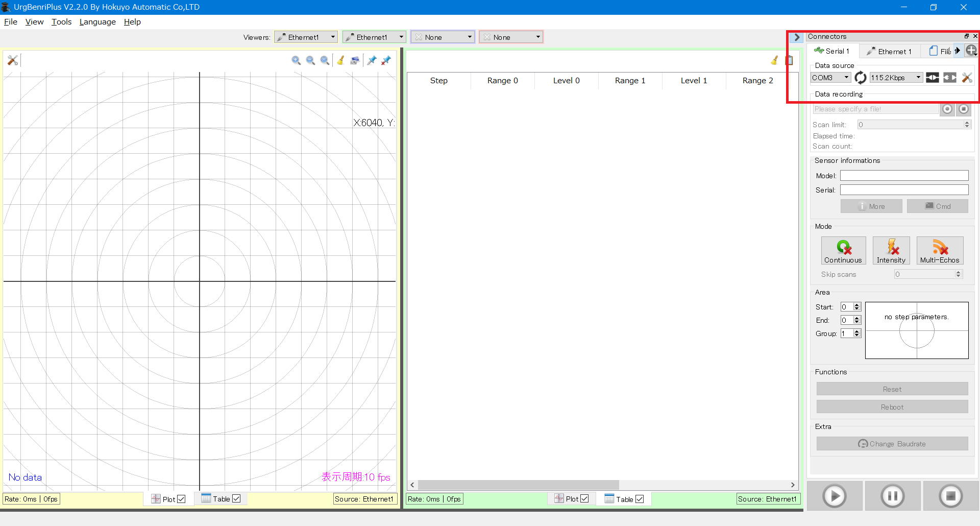
Task: Adjust Area Start step spinner
Action: (857, 307)
